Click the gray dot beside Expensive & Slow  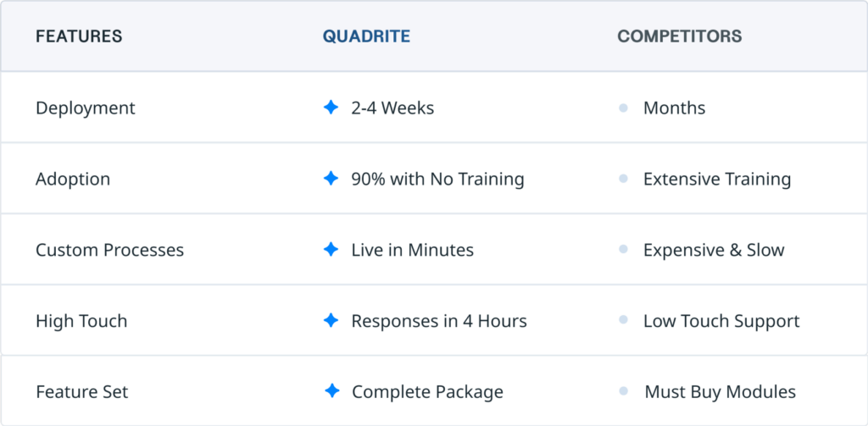pos(623,250)
